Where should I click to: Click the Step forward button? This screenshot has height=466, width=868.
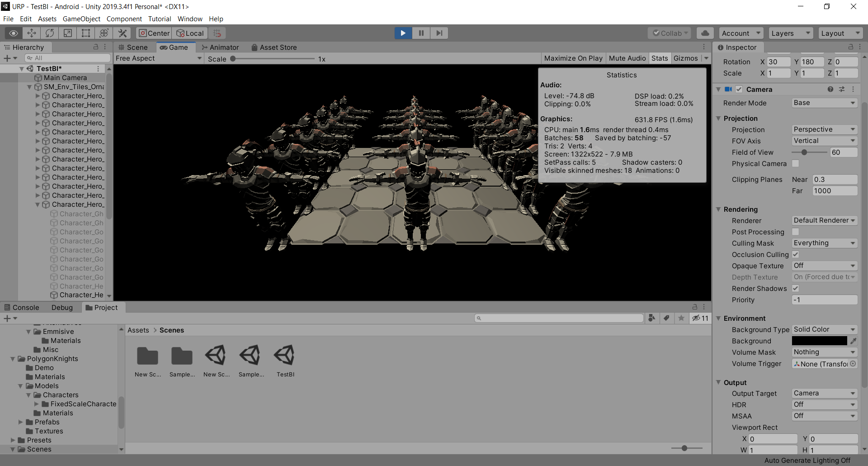click(x=439, y=33)
